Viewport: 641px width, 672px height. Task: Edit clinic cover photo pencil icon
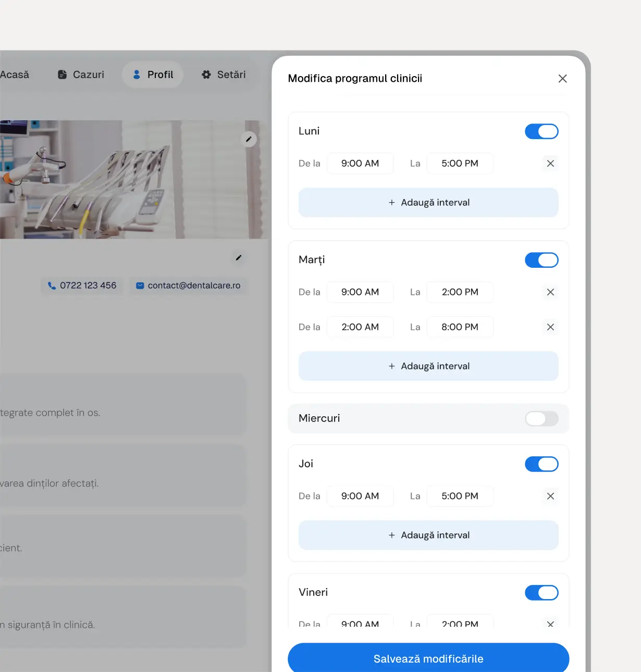pyautogui.click(x=249, y=139)
